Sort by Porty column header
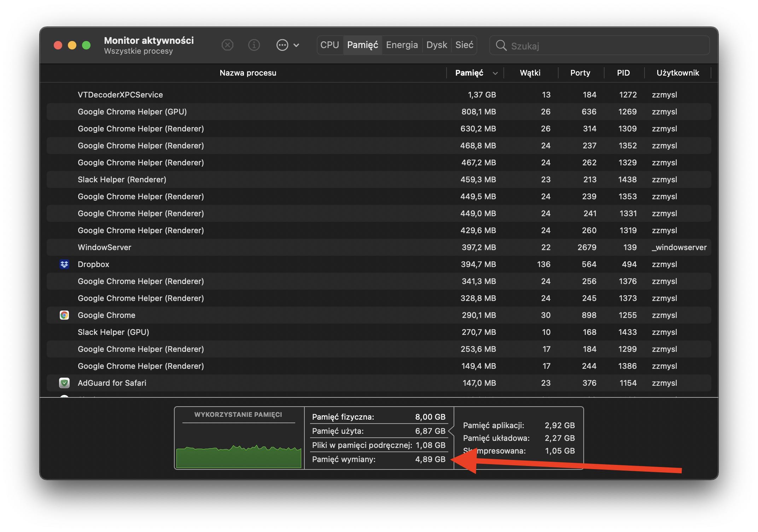Viewport: 758px width, 532px height. click(x=580, y=73)
